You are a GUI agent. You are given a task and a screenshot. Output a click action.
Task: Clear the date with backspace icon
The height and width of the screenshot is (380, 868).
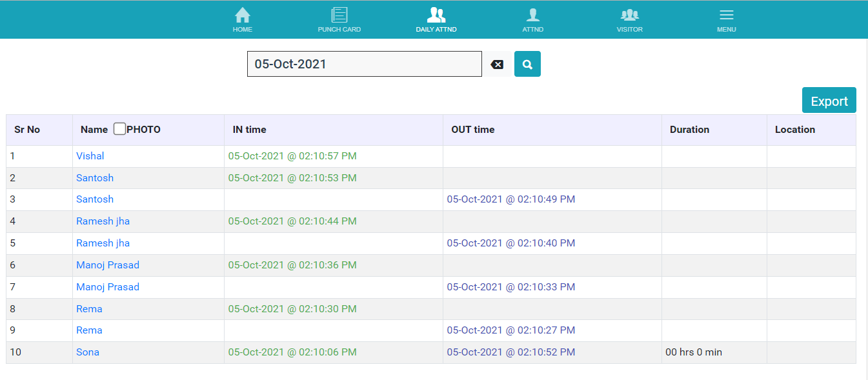click(497, 65)
